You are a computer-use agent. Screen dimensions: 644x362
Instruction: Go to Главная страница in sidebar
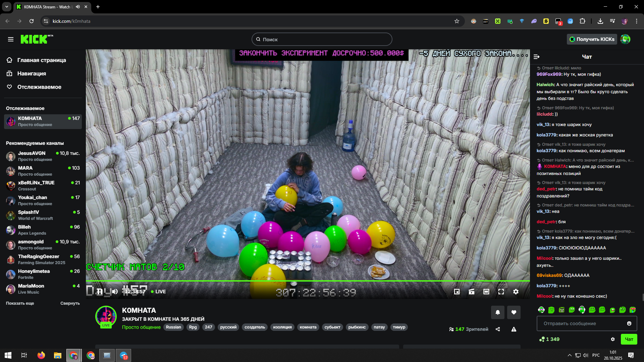(x=42, y=60)
